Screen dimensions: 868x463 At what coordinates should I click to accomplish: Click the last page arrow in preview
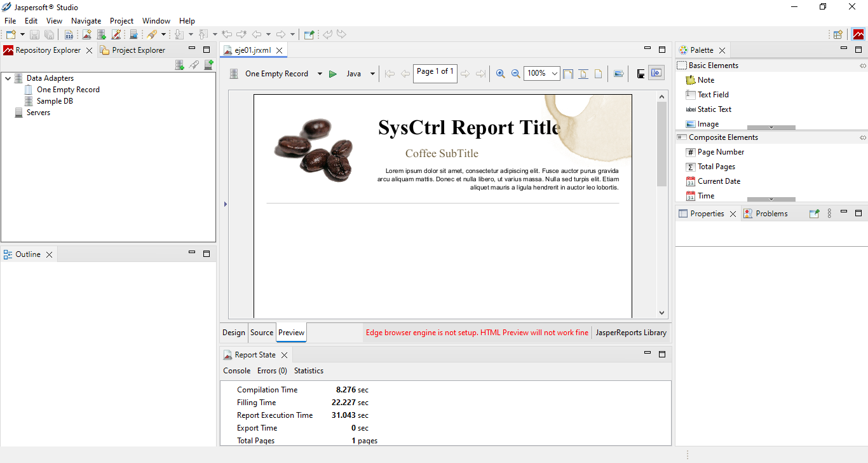pos(481,74)
